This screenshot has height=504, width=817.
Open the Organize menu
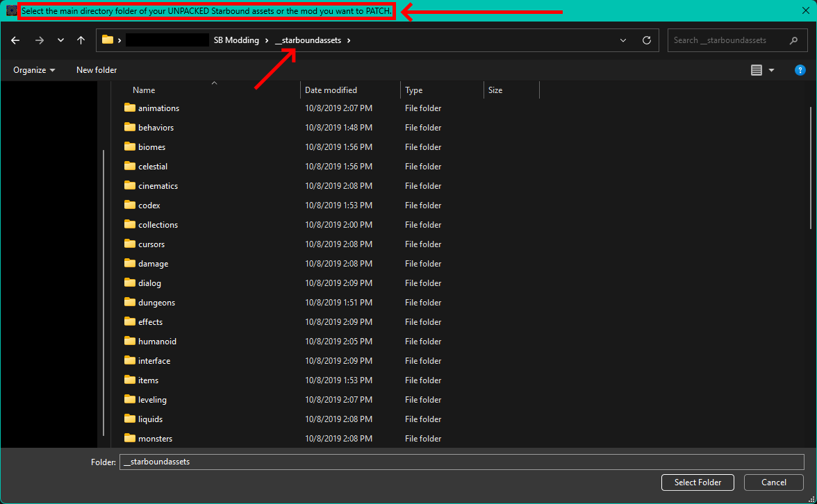coord(34,69)
